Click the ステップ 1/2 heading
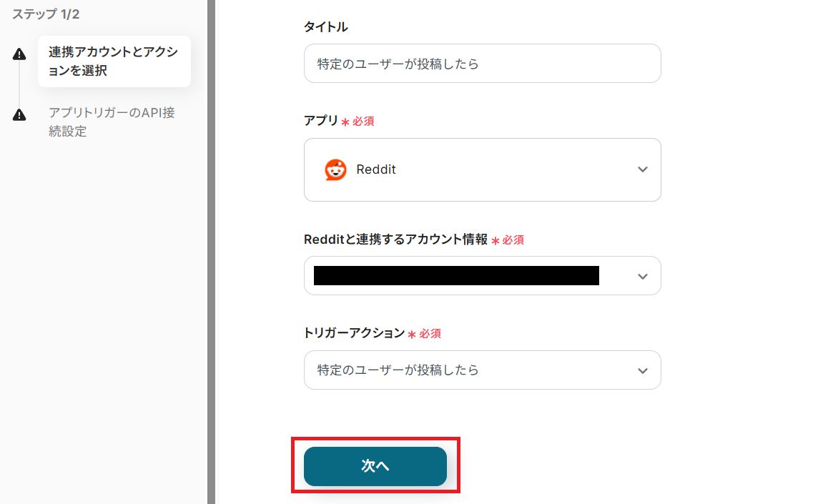This screenshot has height=504, width=828. pos(46,14)
